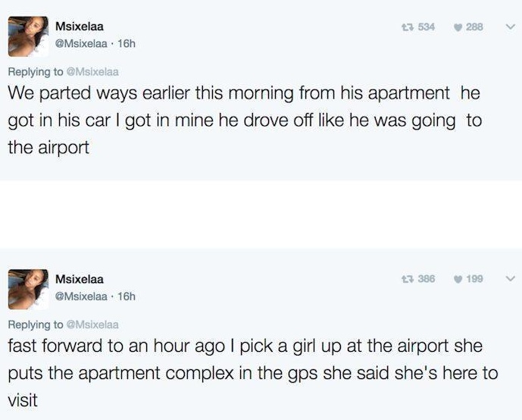Retweet the tweet about picking a girl up

pos(406,278)
